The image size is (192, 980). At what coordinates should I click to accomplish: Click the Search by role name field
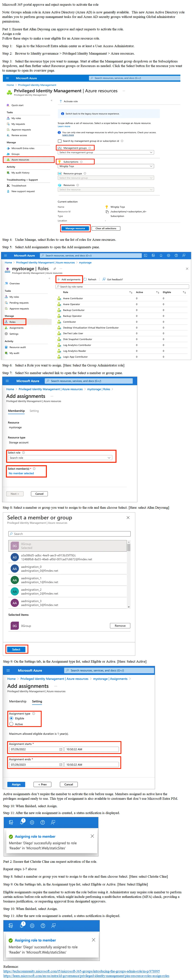pyautogui.click(x=122, y=287)
